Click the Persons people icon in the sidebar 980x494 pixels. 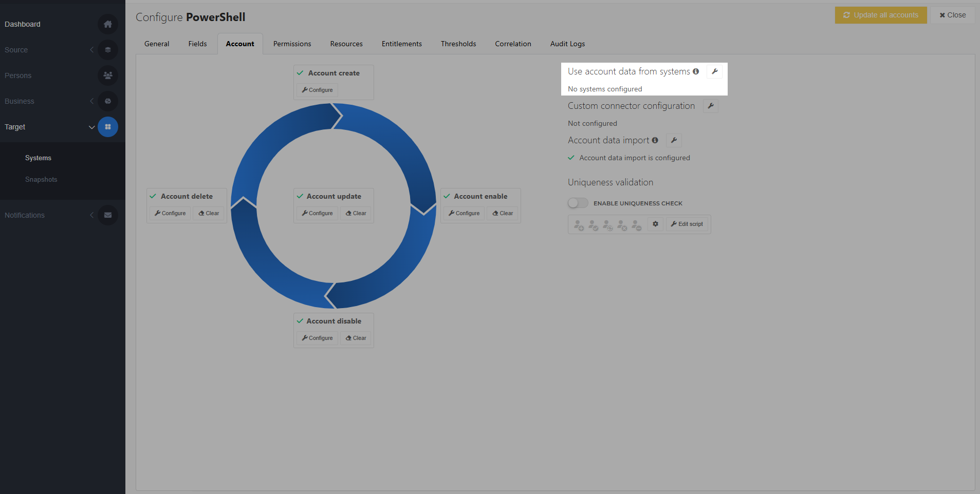pos(107,75)
